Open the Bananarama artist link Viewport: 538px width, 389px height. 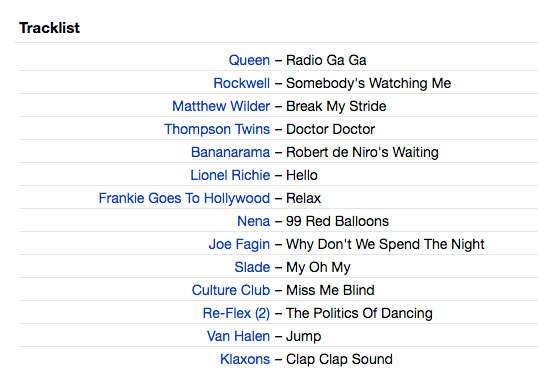(231, 152)
